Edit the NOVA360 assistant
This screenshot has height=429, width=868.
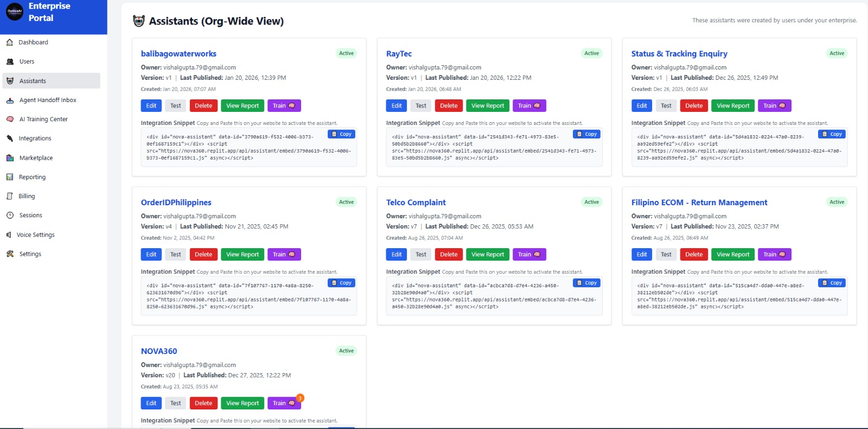(151, 403)
